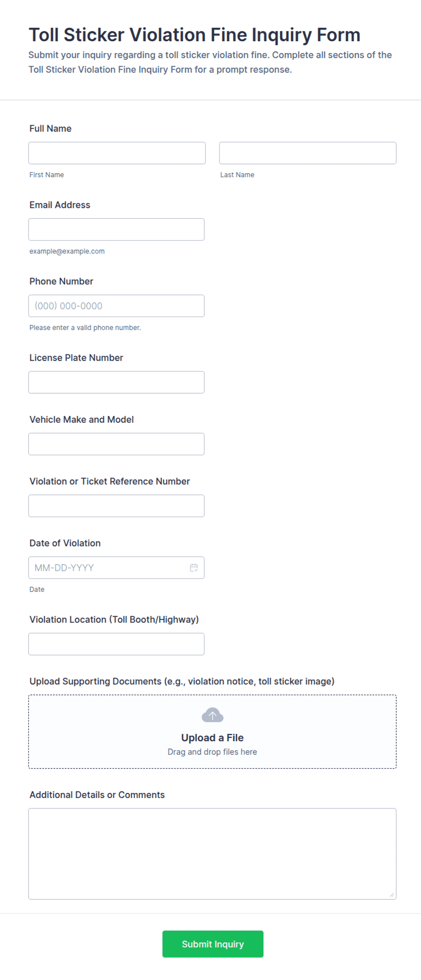This screenshot has height=980, width=421.
Task: Click the Phone Number field
Action: click(x=116, y=306)
